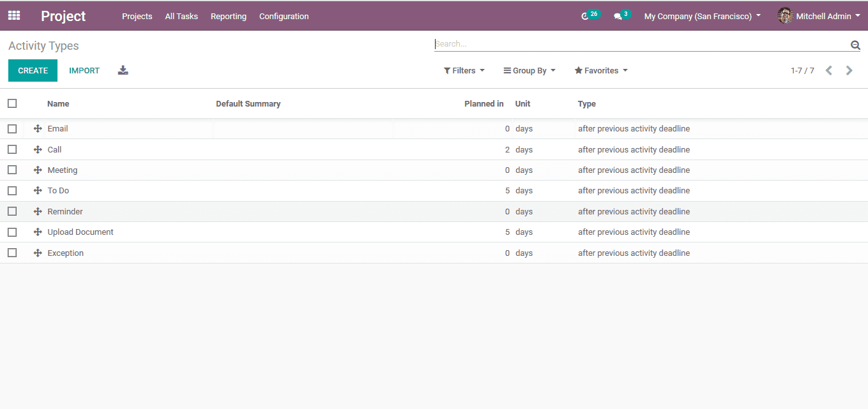Click the Type cell in Upload Document row
Image resolution: width=868 pixels, height=409 pixels.
(x=634, y=232)
